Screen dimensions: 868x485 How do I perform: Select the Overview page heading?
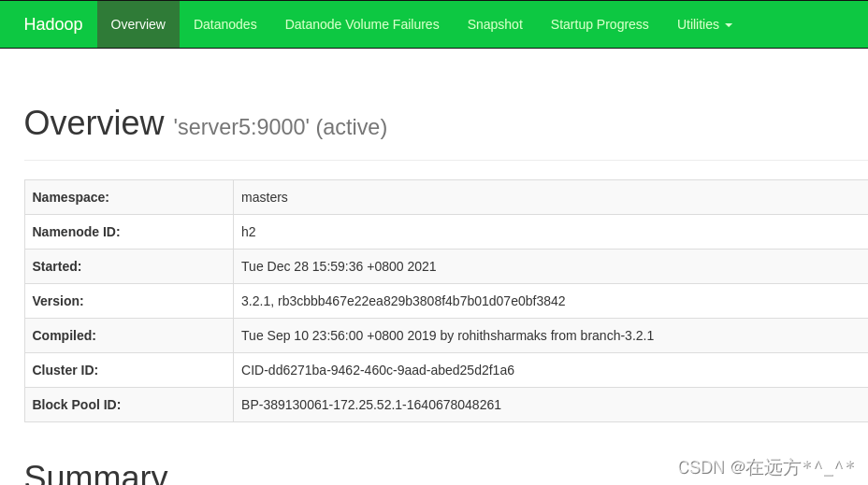94,122
